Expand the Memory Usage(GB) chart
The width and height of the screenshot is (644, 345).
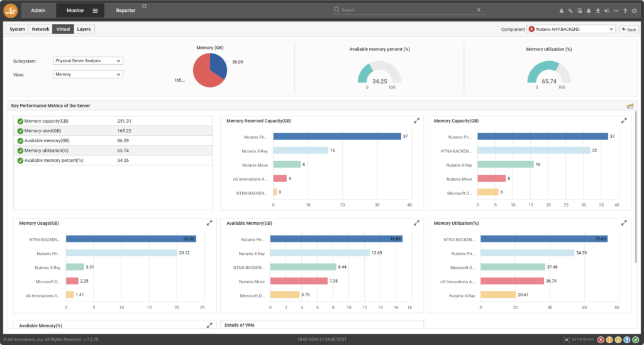[209, 223]
